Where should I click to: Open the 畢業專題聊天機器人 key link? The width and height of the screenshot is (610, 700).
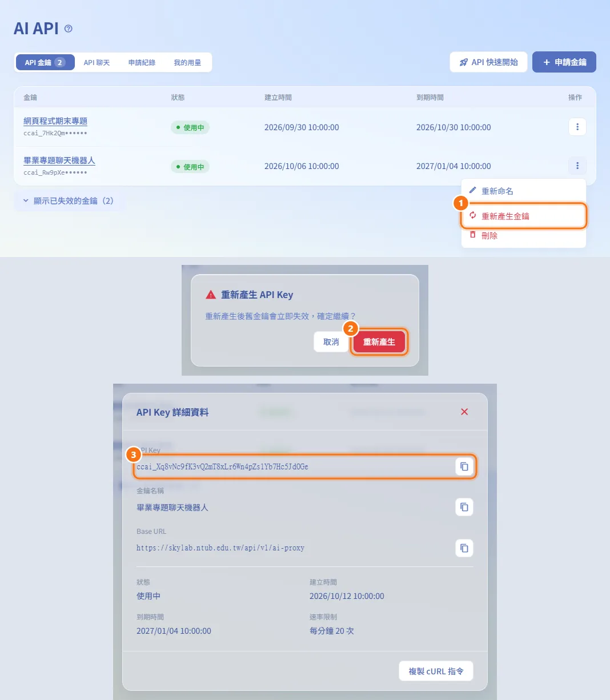click(59, 160)
